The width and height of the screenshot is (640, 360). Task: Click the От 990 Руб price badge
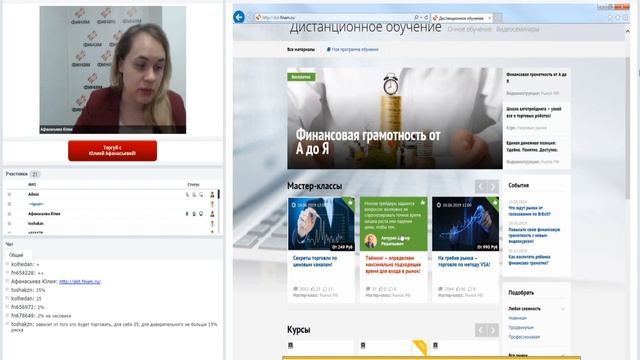[487, 247]
